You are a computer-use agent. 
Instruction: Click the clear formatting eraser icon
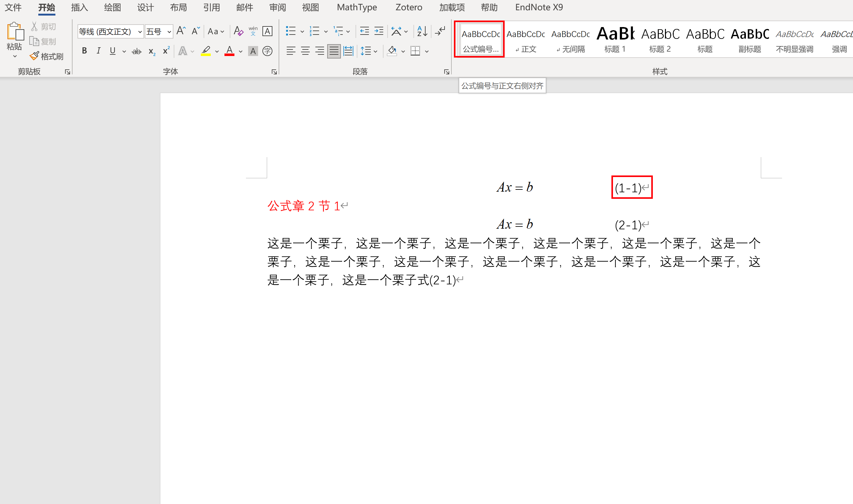tap(238, 31)
